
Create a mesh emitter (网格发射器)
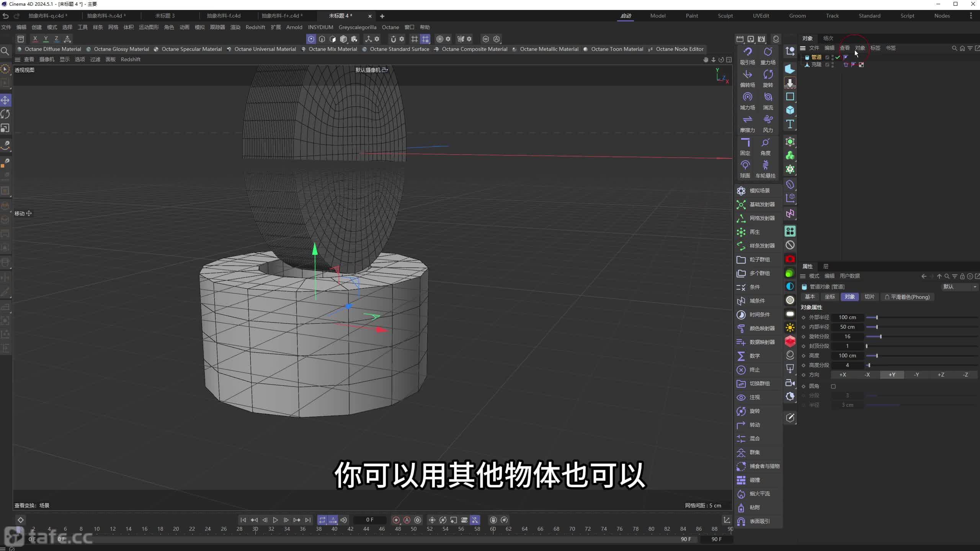pyautogui.click(x=758, y=218)
